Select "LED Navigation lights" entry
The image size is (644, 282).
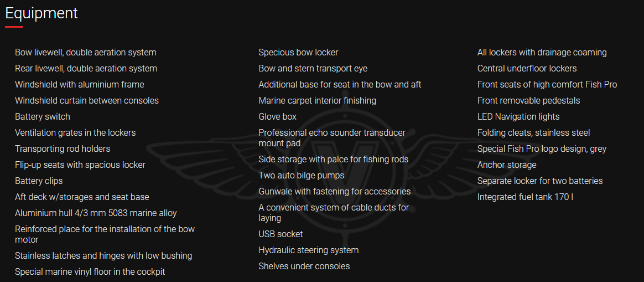coord(518,117)
